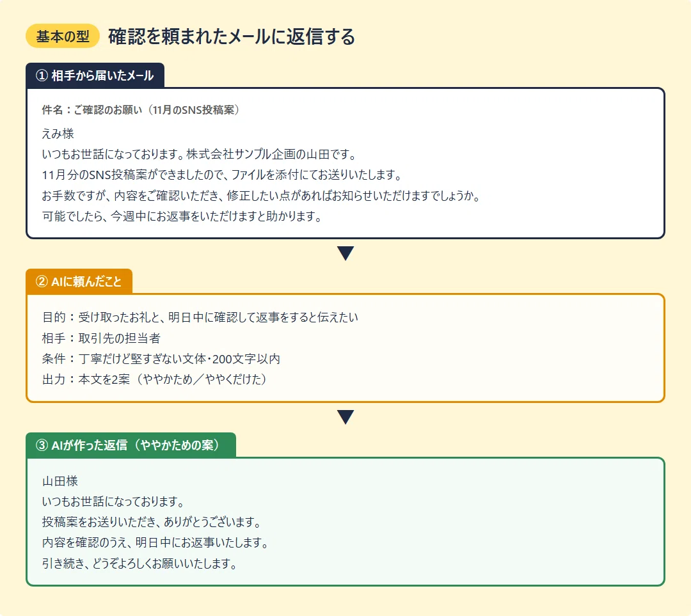This screenshot has height=616, width=691.
Task: Click the 目的 line in the AI request
Action: click(x=200, y=317)
